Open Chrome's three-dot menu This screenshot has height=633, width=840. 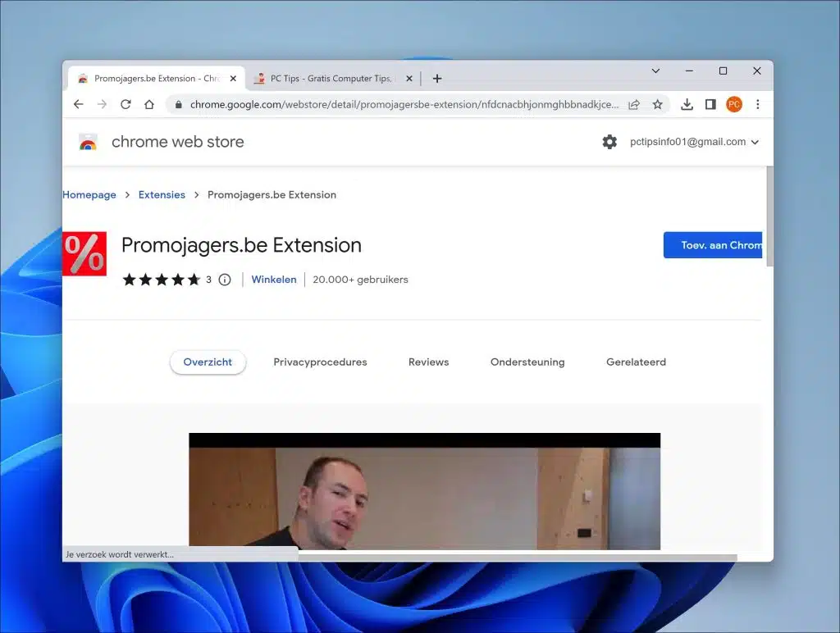tap(757, 104)
